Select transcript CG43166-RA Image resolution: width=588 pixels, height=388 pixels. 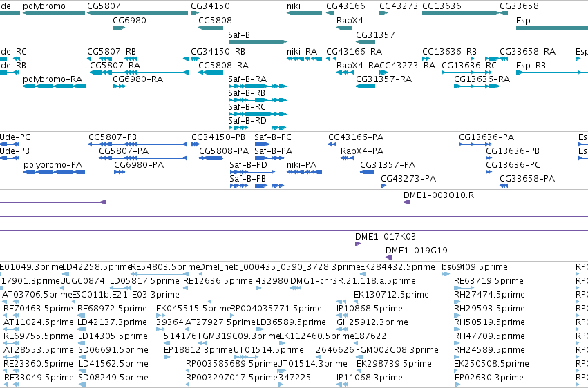354,51
